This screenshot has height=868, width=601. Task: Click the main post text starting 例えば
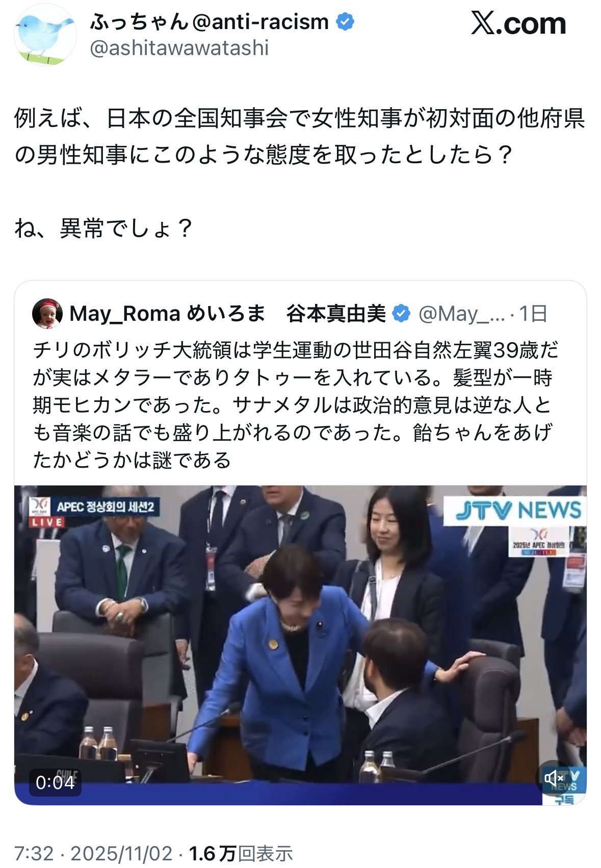(299, 173)
